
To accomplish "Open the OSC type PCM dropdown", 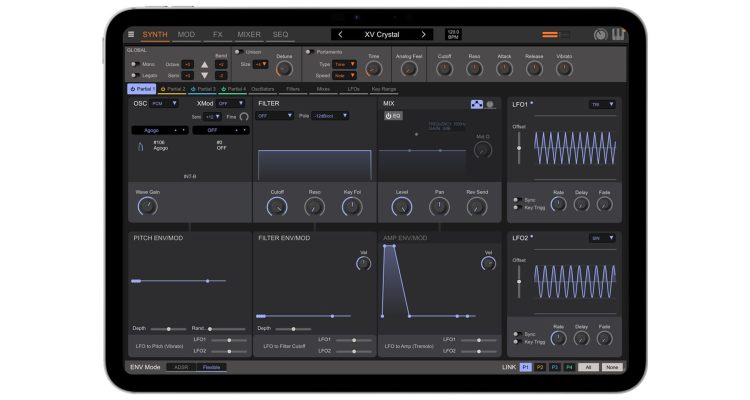I will [164, 103].
